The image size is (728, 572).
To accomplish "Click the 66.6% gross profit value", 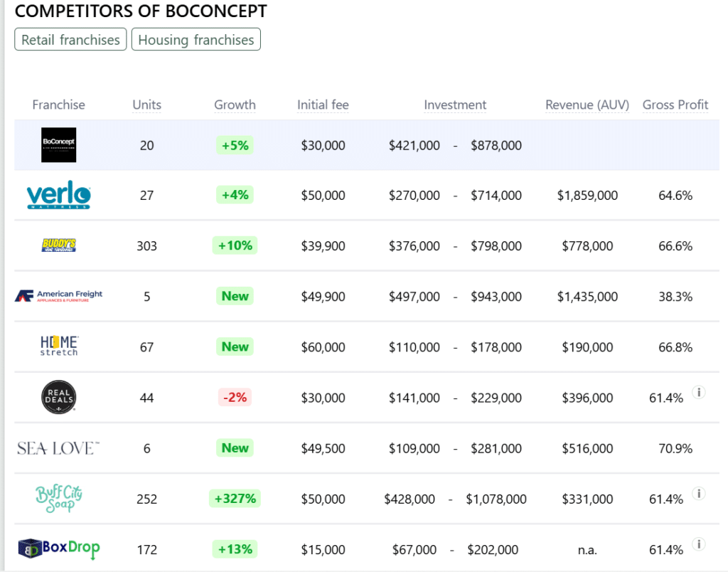I will tap(675, 246).
